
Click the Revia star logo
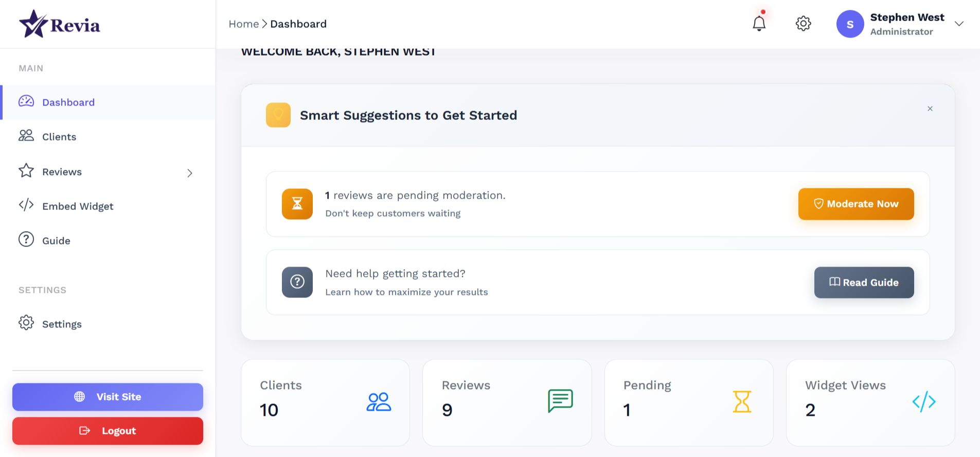33,24
